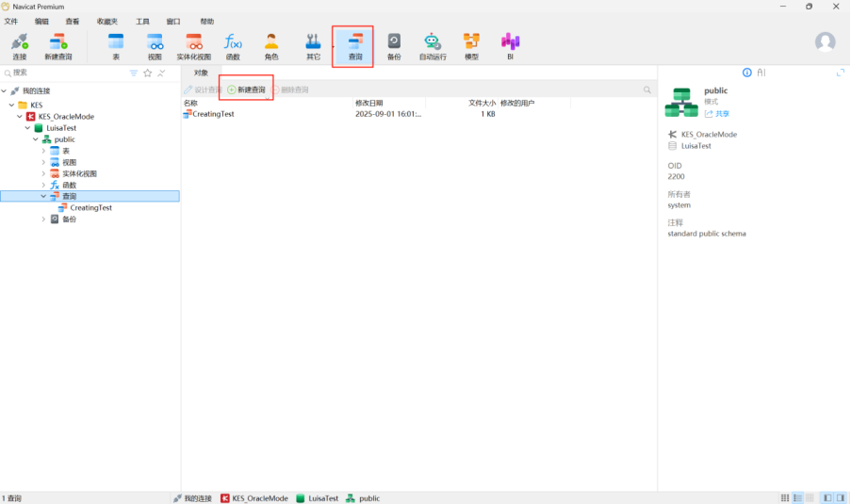The width and height of the screenshot is (851, 504).
Task: Open the 模型 (Model) toolbar icon
Action: pyautogui.click(x=471, y=45)
